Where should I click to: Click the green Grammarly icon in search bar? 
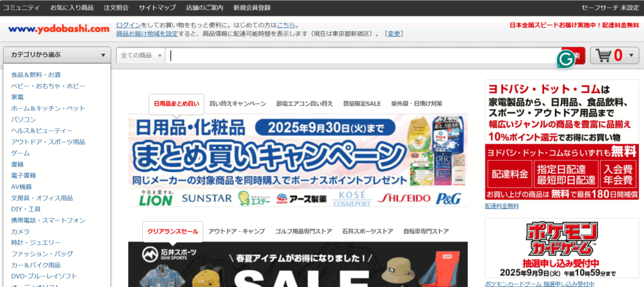565,60
